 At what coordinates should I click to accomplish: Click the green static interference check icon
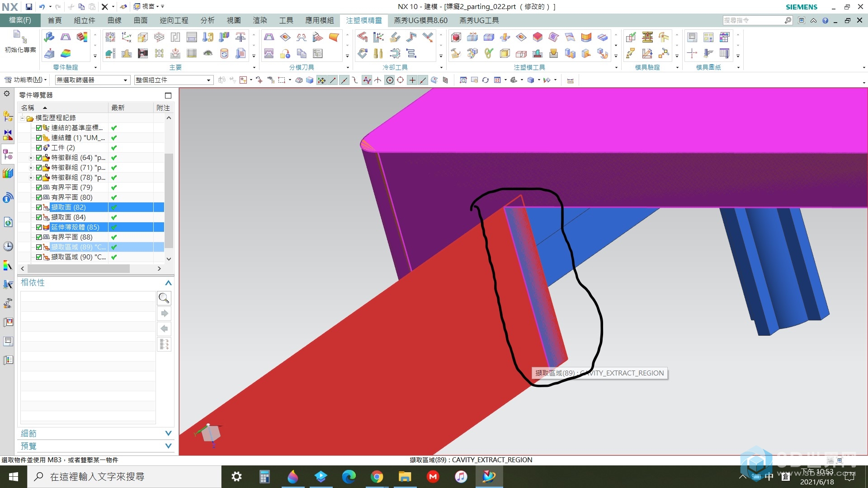point(631,37)
